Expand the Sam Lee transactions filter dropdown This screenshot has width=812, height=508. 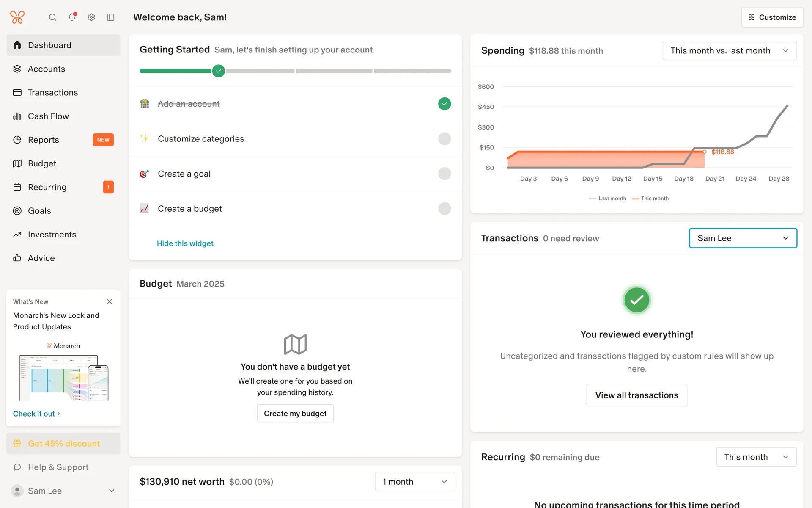(743, 238)
